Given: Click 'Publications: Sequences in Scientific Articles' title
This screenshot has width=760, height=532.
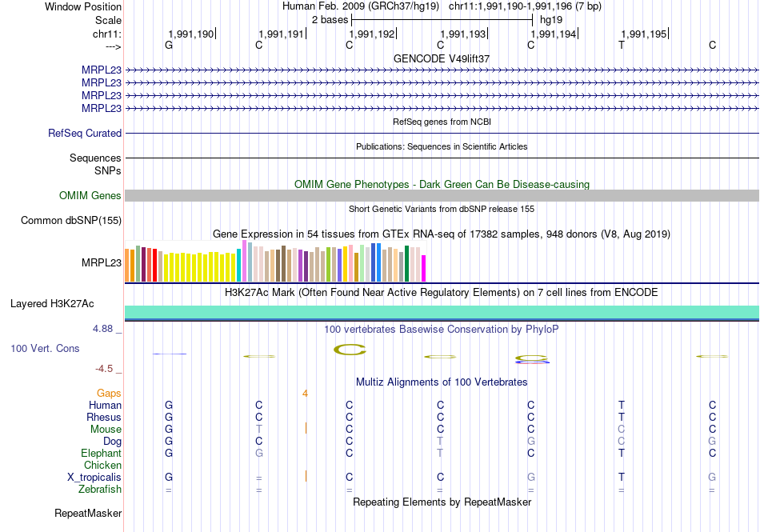Looking at the screenshot, I should point(442,146).
